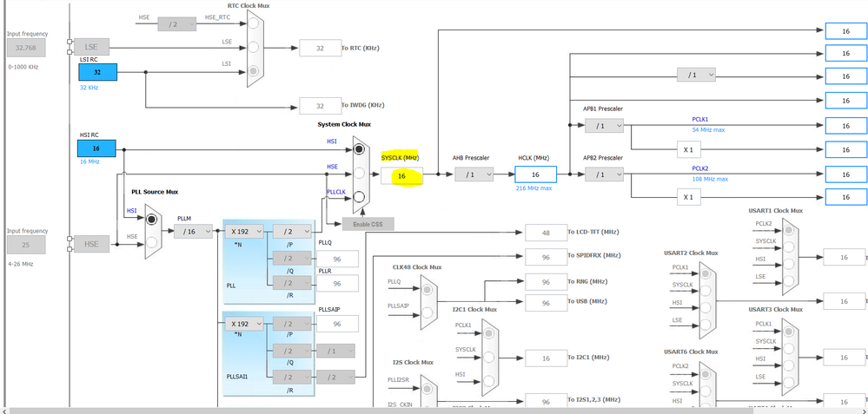Click the HSE oscillator block
The width and height of the screenshot is (868, 414).
(90, 244)
